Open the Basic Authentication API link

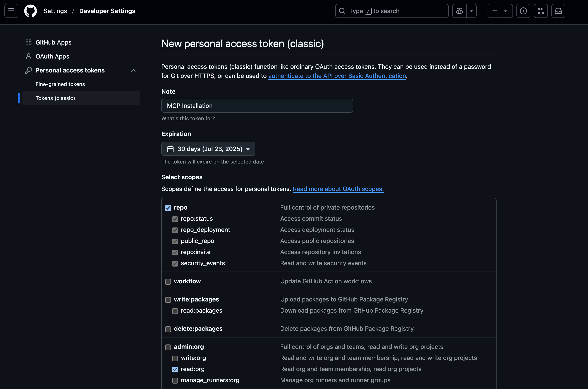coord(337,76)
